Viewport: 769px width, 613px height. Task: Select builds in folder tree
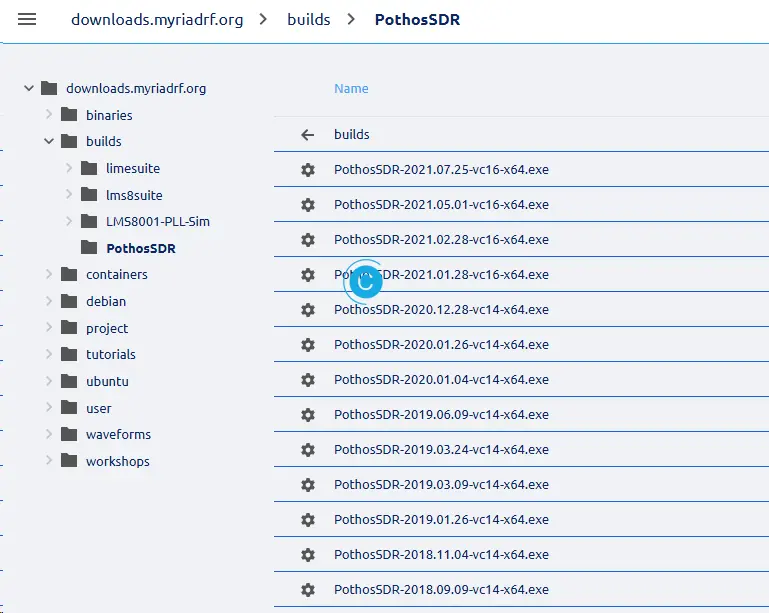click(x=103, y=142)
